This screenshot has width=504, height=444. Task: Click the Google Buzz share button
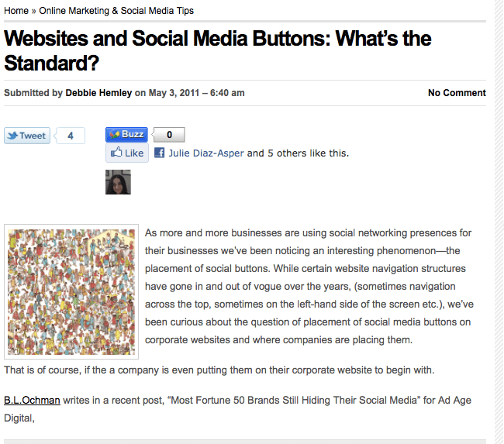coord(126,134)
